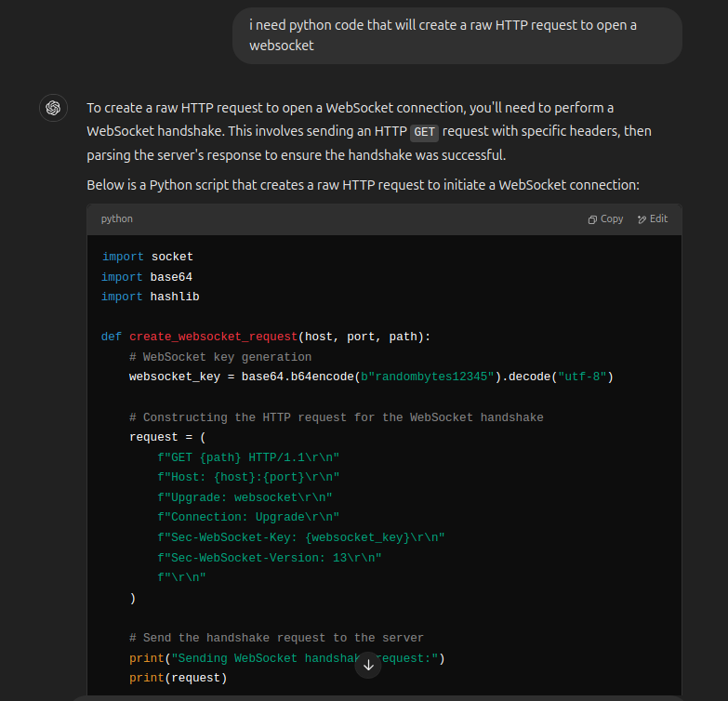
Task: Click the create_websocket_request function name
Action: tap(215, 337)
